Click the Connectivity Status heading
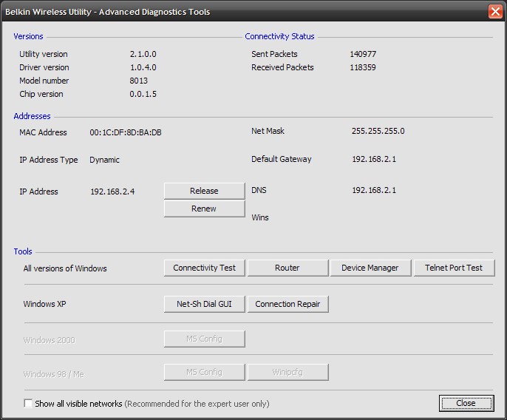Screen dimensions: 507x420 tap(279, 36)
